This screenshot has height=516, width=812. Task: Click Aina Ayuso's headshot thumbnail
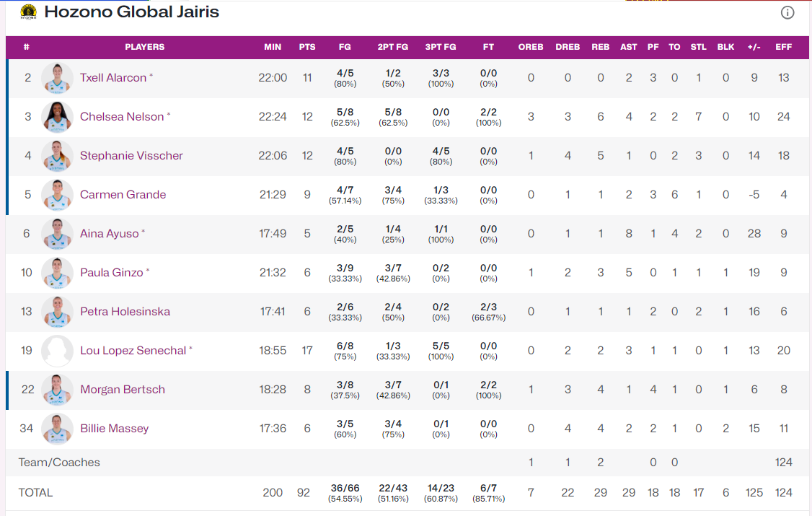[57, 234]
